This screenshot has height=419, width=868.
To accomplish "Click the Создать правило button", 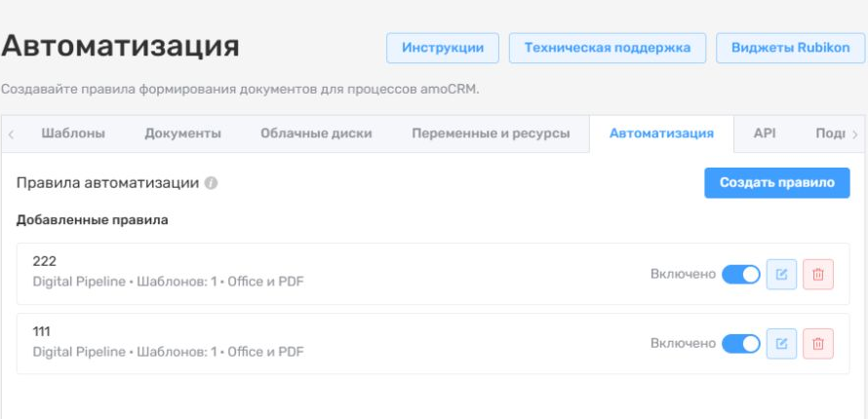I will coord(776,183).
